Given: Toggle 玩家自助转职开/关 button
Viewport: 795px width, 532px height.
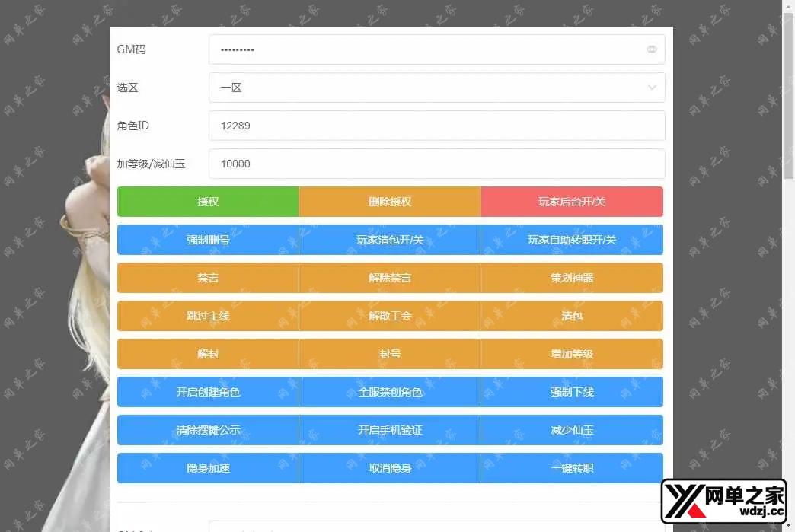Looking at the screenshot, I should tap(572, 240).
